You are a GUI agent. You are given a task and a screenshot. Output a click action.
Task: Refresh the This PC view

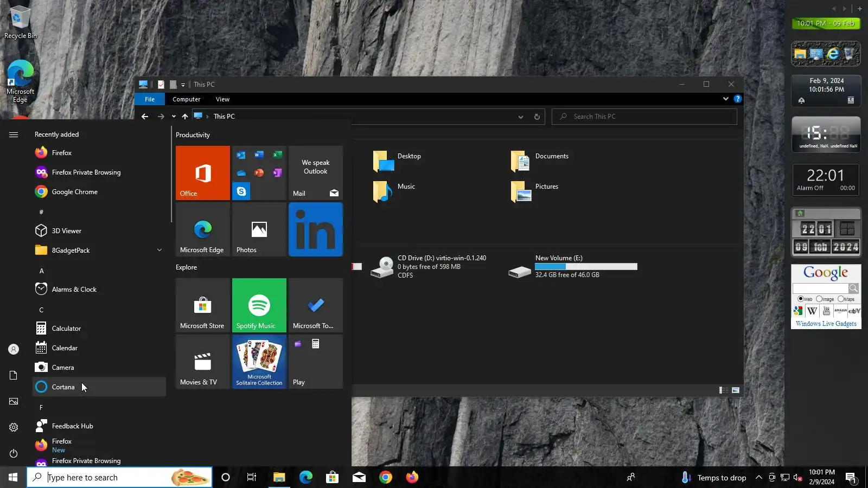537,117
